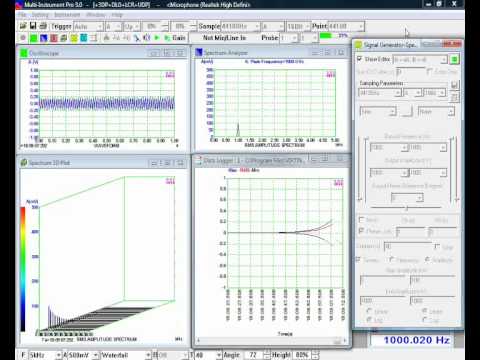Toggle the Loop checkbox beside Duration field

click(x=437, y=247)
